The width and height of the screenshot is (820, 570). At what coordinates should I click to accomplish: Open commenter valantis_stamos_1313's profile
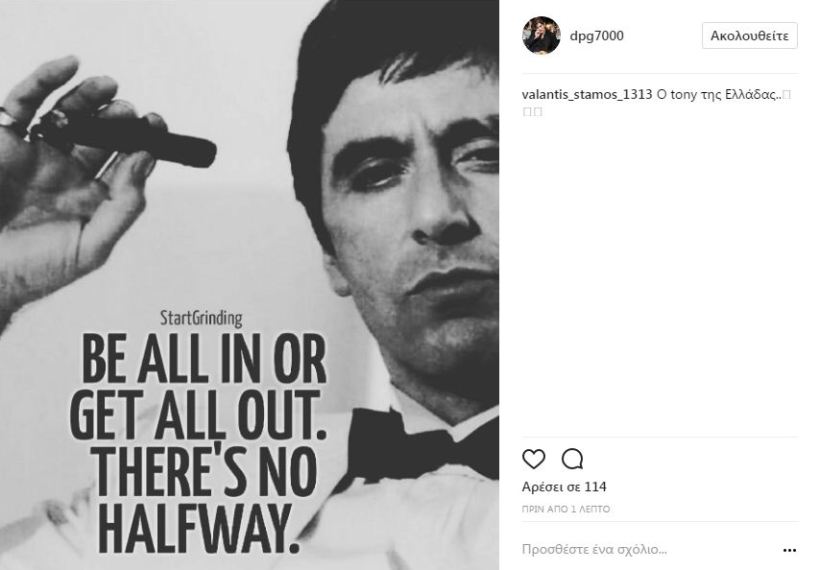(587, 94)
